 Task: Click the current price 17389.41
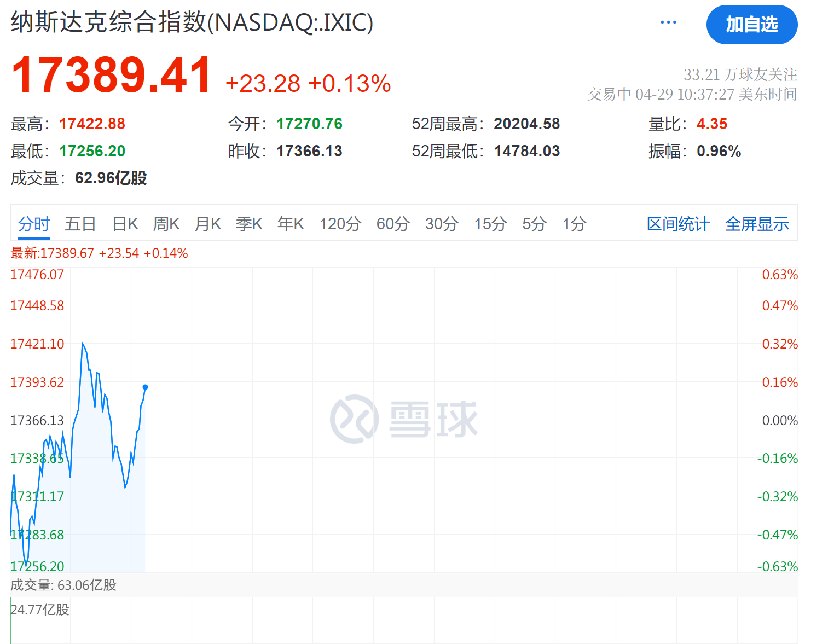click(x=111, y=76)
